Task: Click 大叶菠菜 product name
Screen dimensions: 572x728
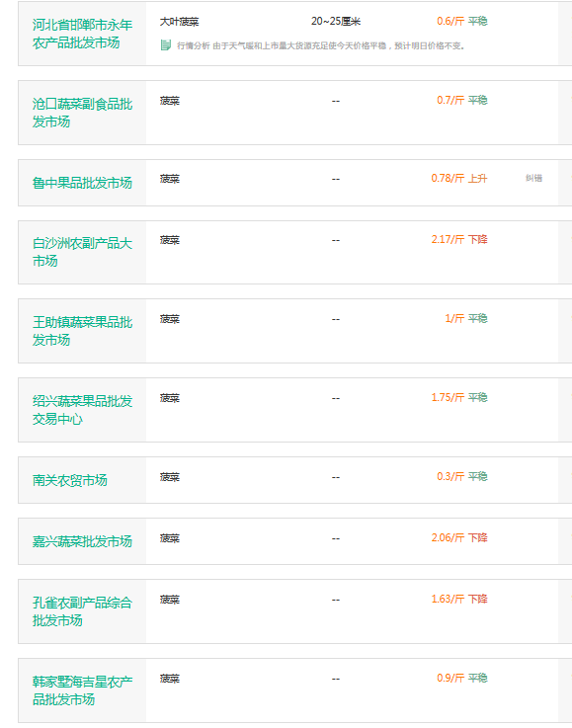Action: [x=179, y=22]
